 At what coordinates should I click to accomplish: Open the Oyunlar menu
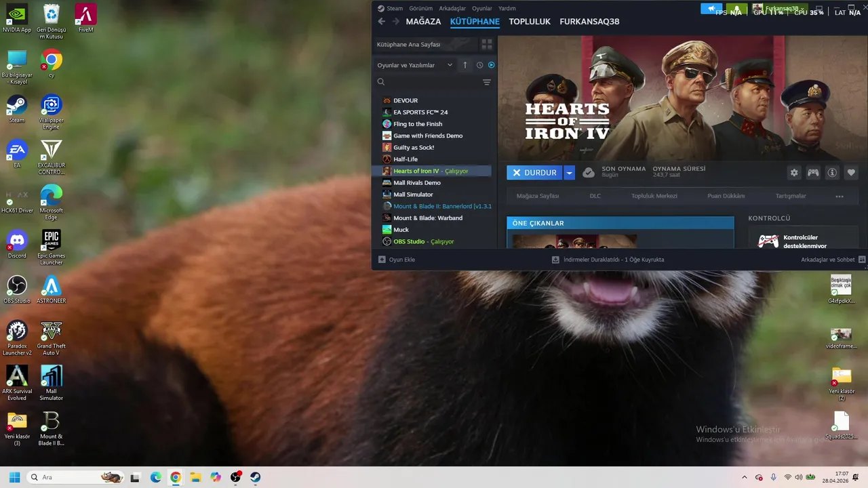(x=482, y=8)
